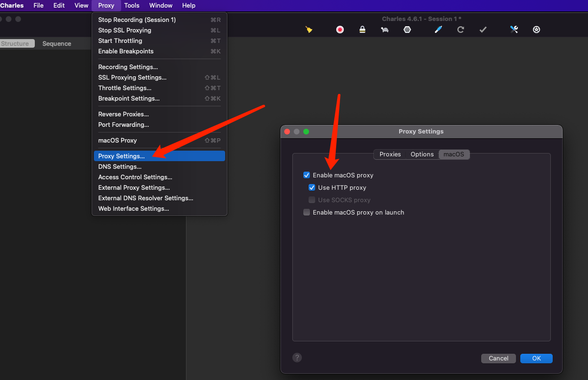Click the SSL proxying padlock icon
Image resolution: width=588 pixels, height=380 pixels.
(362, 30)
